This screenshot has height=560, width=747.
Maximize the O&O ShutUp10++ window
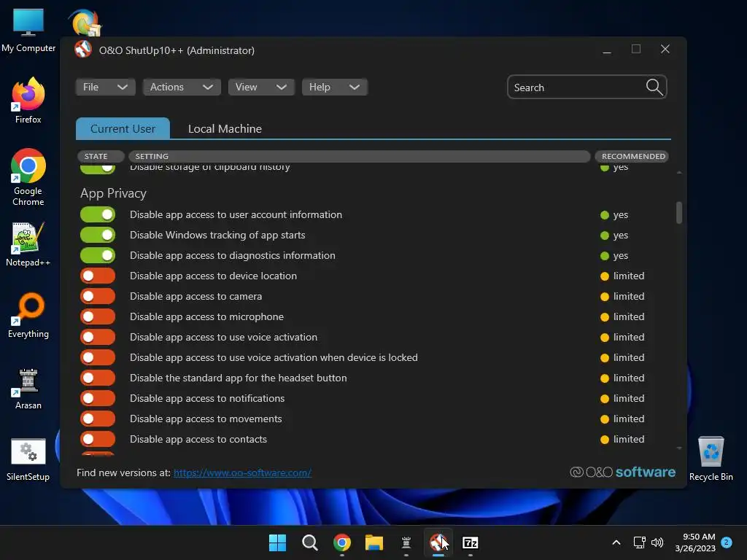point(635,49)
